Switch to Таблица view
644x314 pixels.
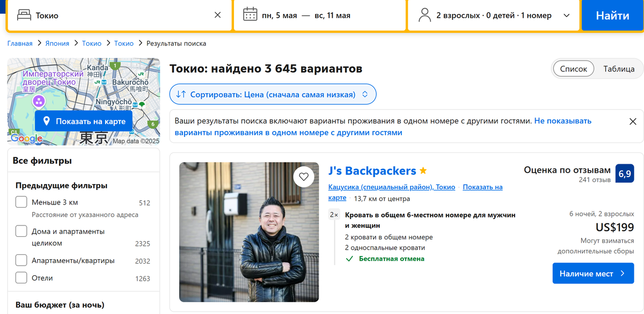pos(619,69)
